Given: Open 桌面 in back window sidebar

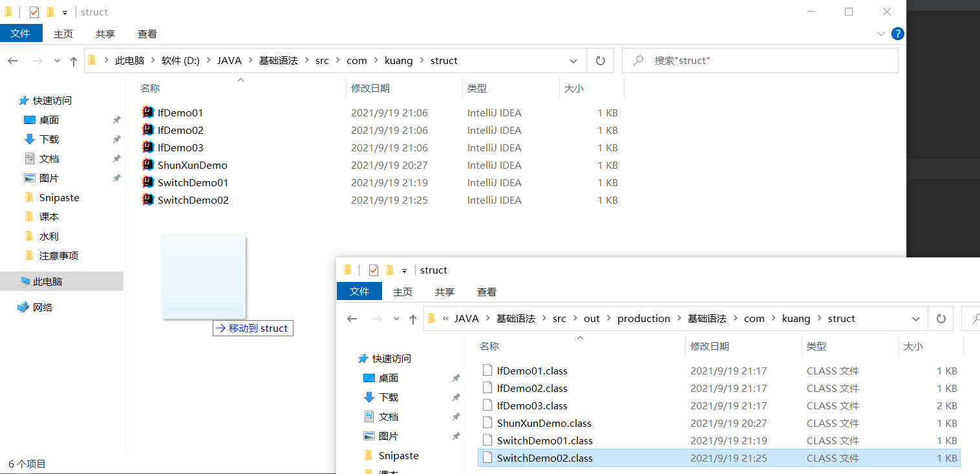Looking at the screenshot, I should click(x=42, y=120).
